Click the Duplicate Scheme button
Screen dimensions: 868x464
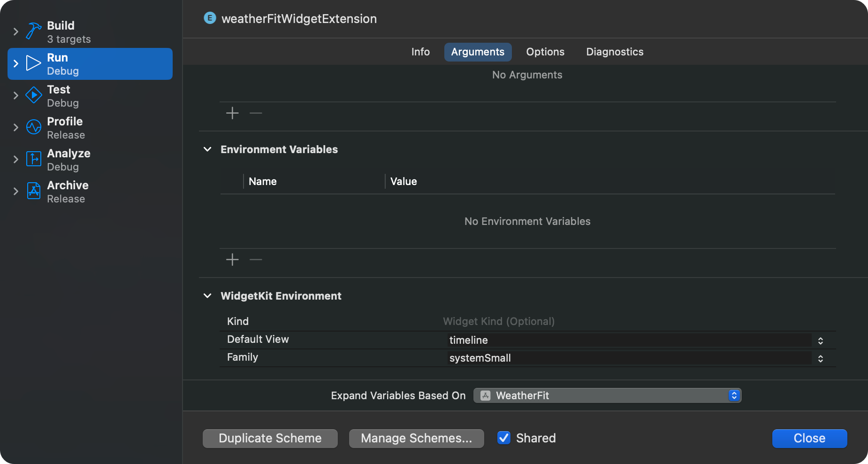pyautogui.click(x=270, y=438)
